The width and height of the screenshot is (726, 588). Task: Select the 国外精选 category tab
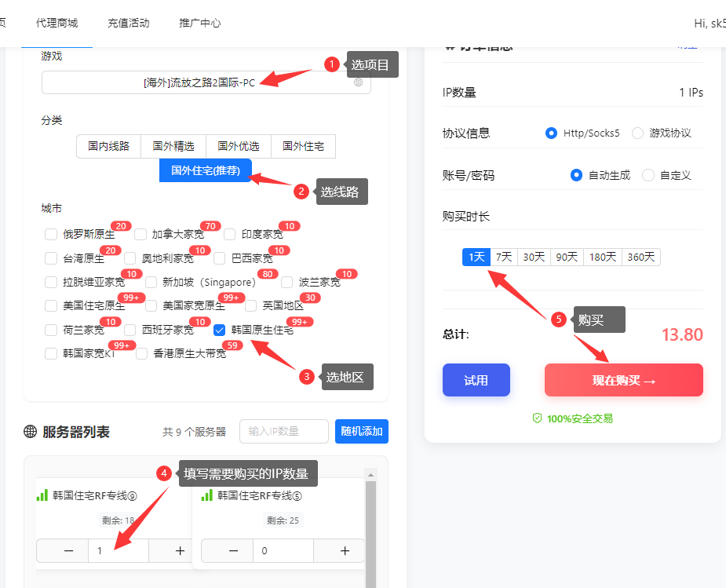(173, 146)
